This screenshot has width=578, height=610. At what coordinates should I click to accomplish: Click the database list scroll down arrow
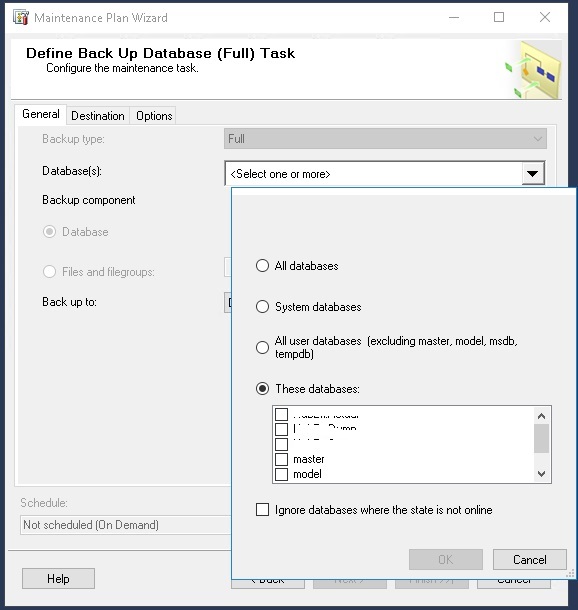(x=541, y=474)
